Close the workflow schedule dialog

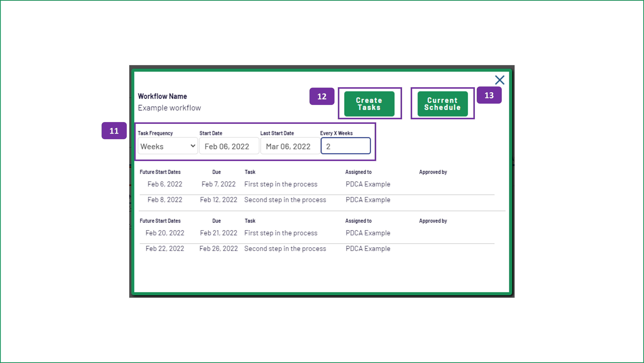coord(500,80)
